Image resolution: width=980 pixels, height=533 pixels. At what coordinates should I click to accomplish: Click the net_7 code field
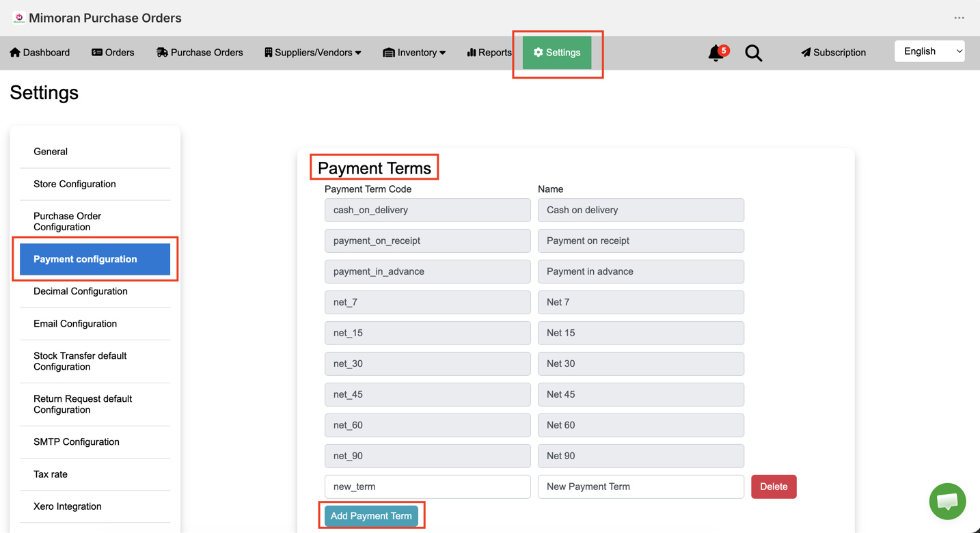428,302
